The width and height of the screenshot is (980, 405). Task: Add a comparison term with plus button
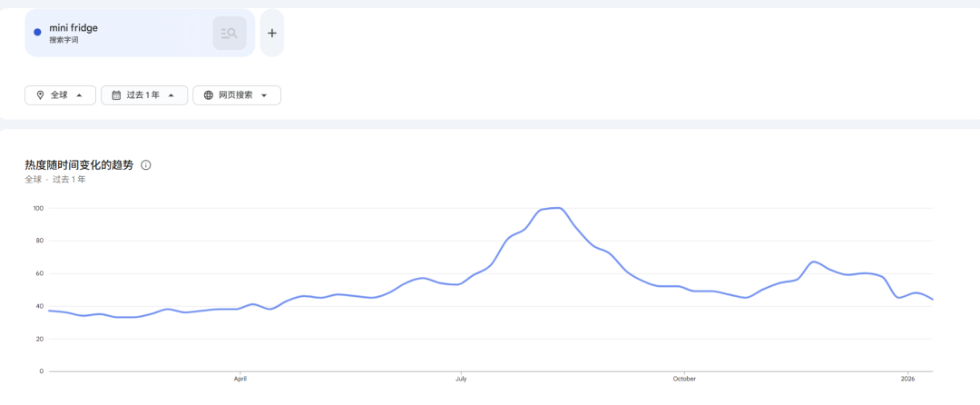click(x=272, y=34)
